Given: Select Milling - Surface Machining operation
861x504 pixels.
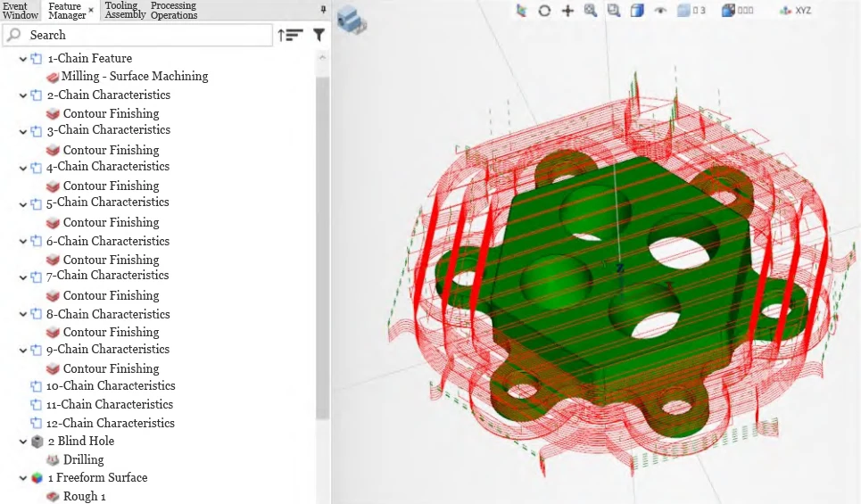Looking at the screenshot, I should tap(134, 77).
